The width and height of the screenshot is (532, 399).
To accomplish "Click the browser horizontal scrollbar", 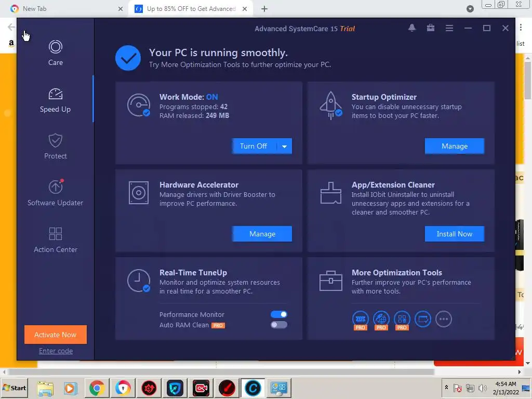I will [x=220, y=372].
